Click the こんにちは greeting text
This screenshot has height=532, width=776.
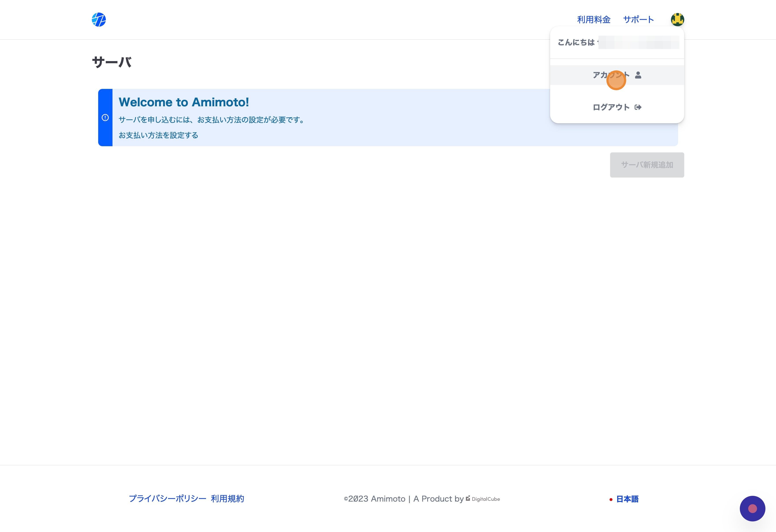click(x=576, y=42)
